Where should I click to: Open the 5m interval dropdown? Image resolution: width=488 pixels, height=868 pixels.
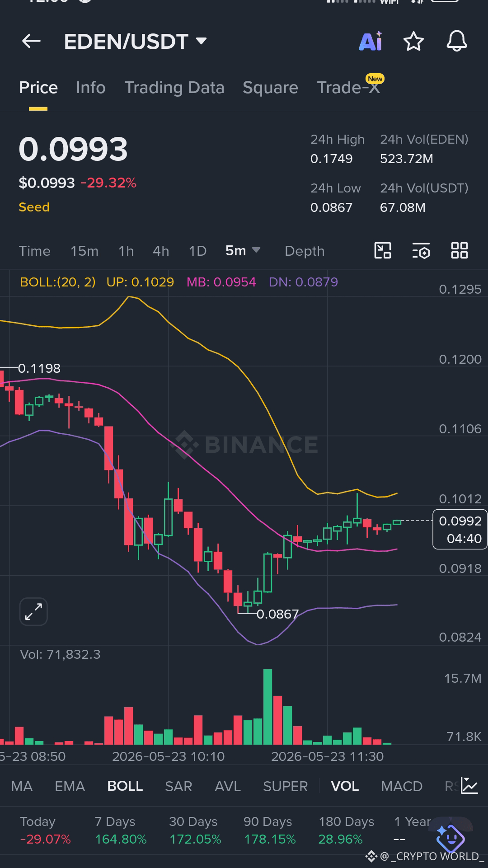pos(243,250)
